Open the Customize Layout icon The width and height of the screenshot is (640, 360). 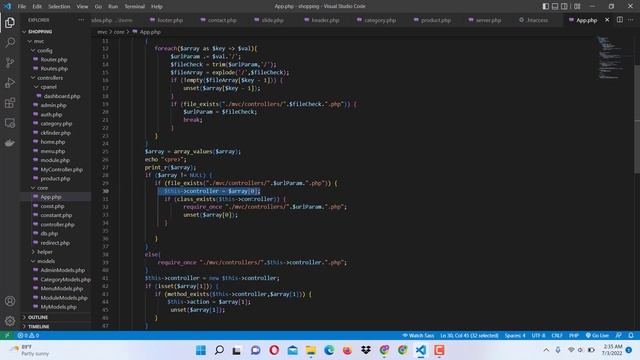[x=577, y=6]
